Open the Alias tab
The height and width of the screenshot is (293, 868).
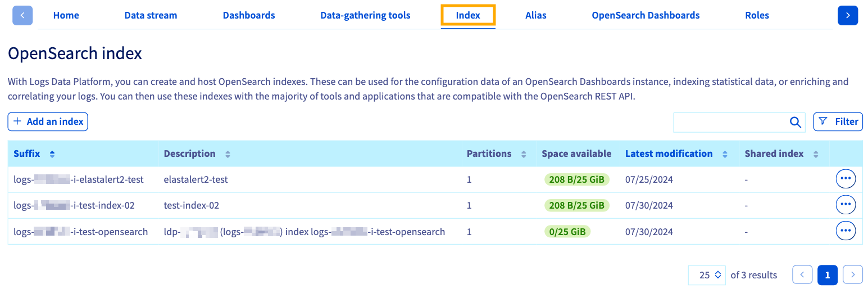click(x=535, y=15)
